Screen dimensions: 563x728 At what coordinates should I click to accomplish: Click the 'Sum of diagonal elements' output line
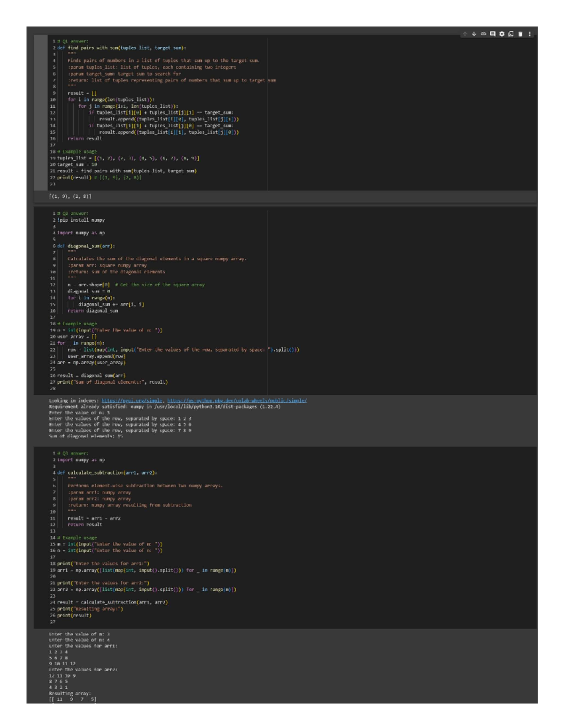tap(86, 436)
